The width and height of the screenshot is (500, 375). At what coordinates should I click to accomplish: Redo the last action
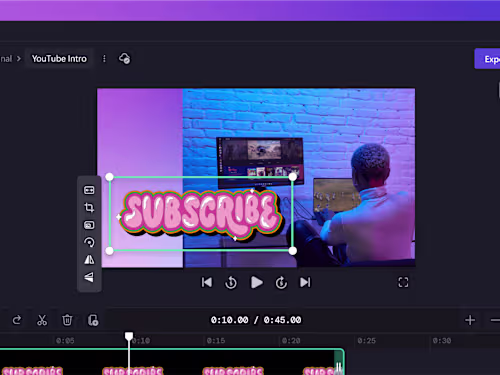pos(17,320)
